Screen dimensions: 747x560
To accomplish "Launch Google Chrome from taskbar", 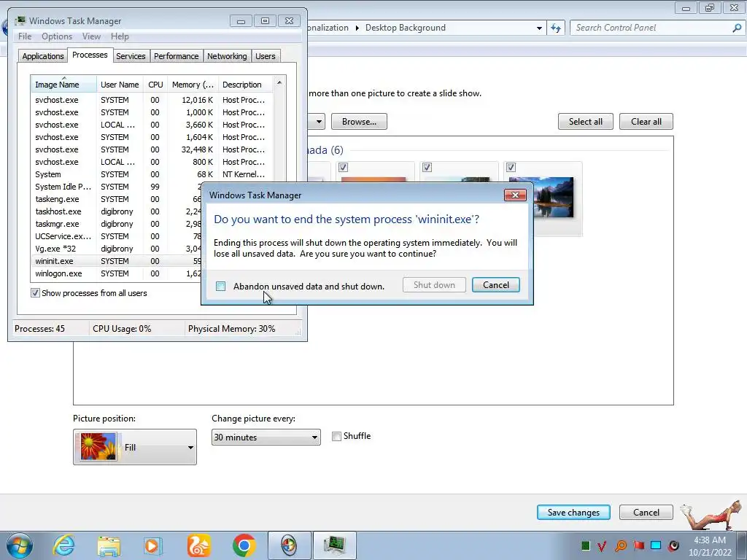I will tap(244, 545).
